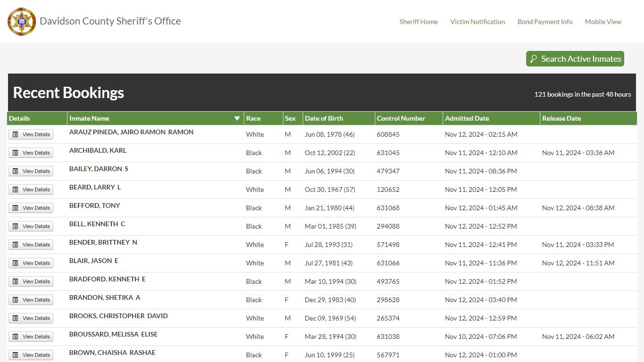Click the Recent Bookings heading
The image size is (644, 362).
[68, 93]
